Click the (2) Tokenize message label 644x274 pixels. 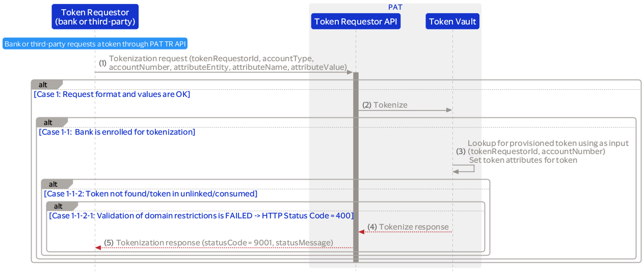pyautogui.click(x=385, y=105)
